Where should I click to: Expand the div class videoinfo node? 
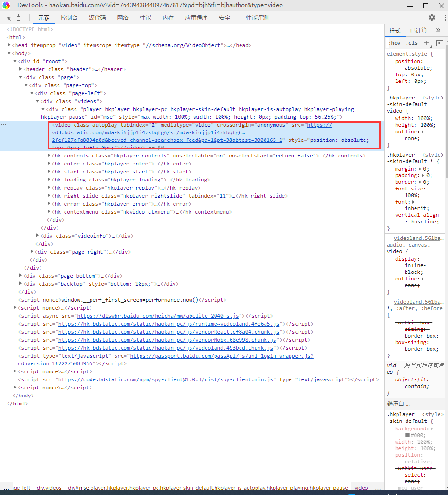click(38, 236)
